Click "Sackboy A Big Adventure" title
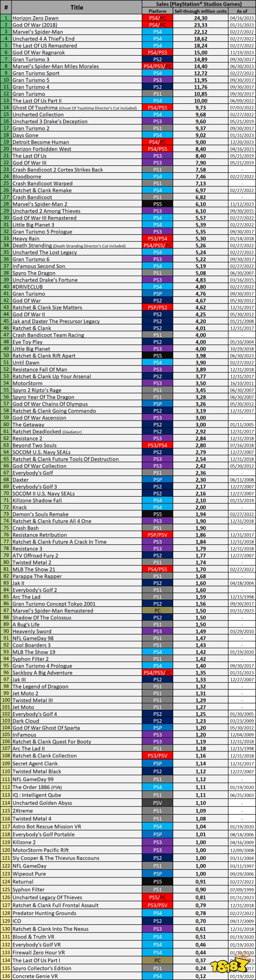Screen dimensions: 256x980 pos(42,673)
